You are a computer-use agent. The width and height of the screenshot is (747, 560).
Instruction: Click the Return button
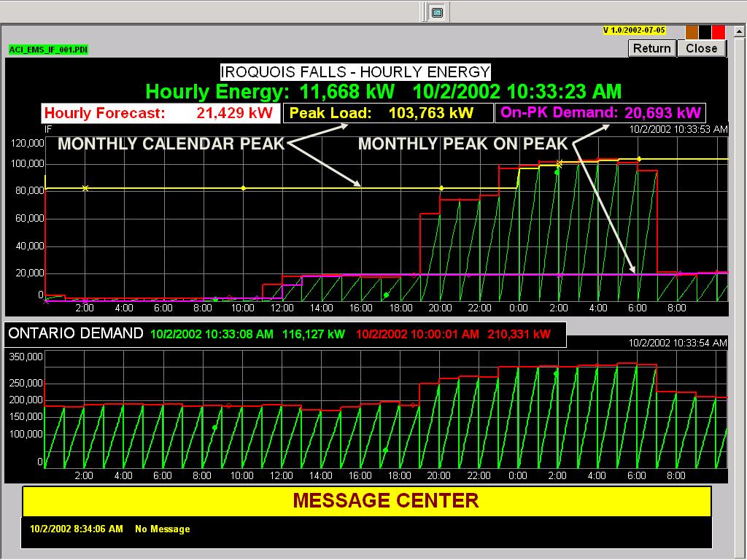(x=652, y=48)
